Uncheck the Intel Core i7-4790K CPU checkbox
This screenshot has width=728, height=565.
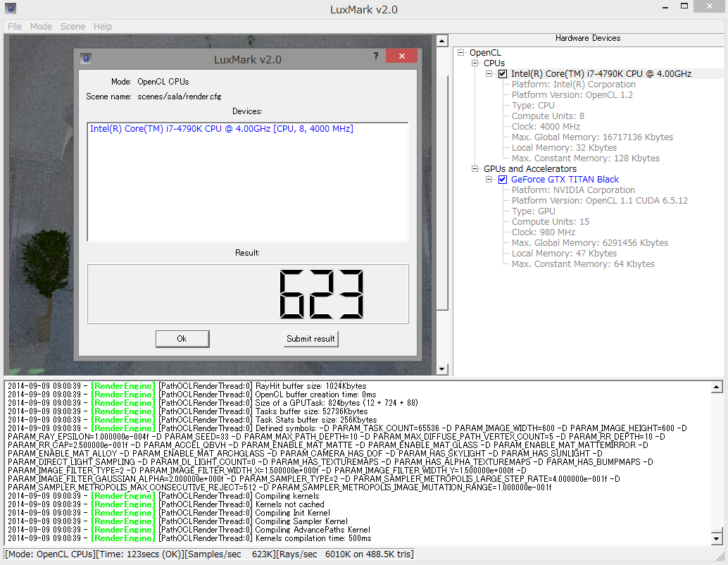pos(503,74)
